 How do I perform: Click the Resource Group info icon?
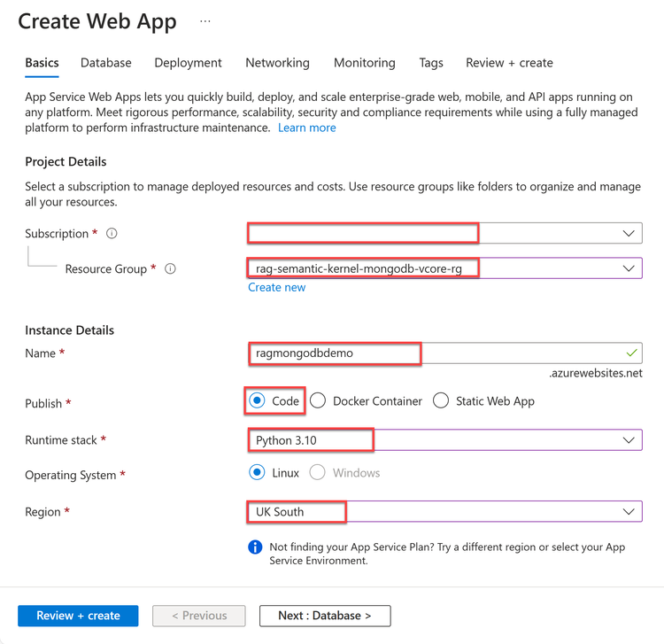coord(171,269)
